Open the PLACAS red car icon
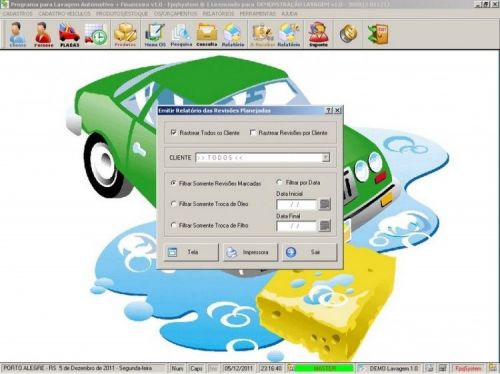 point(69,34)
